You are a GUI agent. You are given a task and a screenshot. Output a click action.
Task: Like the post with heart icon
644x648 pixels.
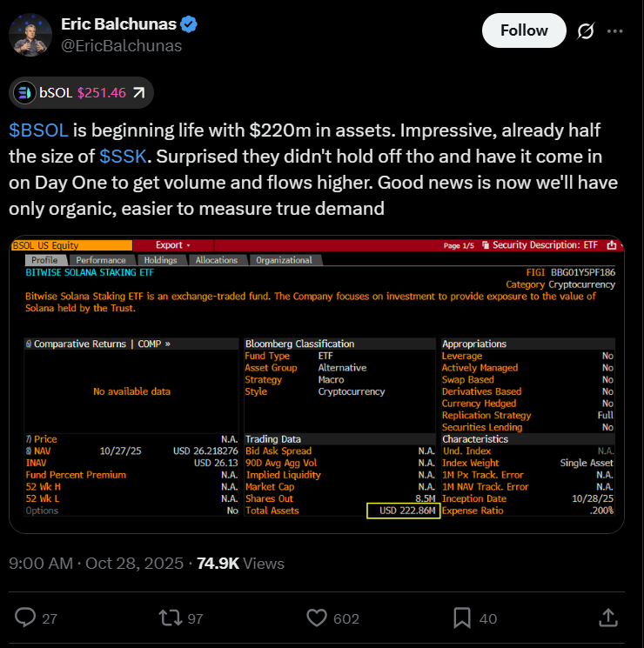click(x=317, y=618)
